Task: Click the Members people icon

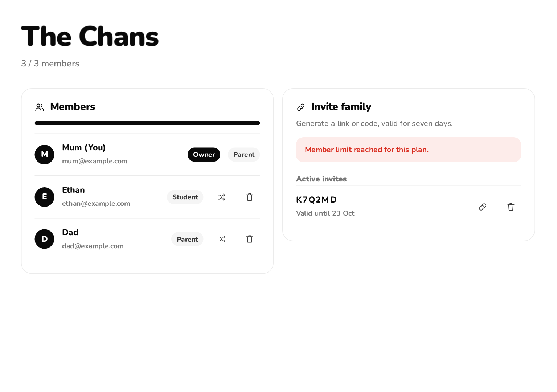Action: tap(40, 107)
